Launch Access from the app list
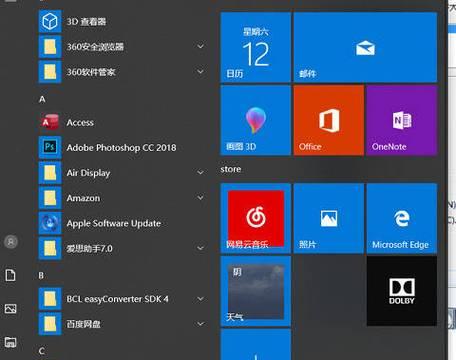Screen dimensions: 456x360 click(x=50, y=122)
